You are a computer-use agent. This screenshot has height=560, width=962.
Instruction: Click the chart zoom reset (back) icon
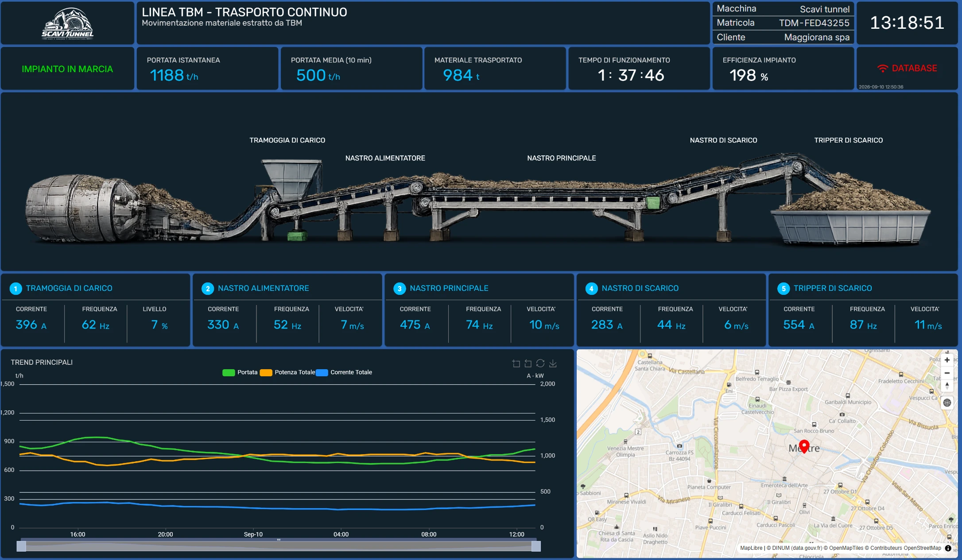coord(528,363)
